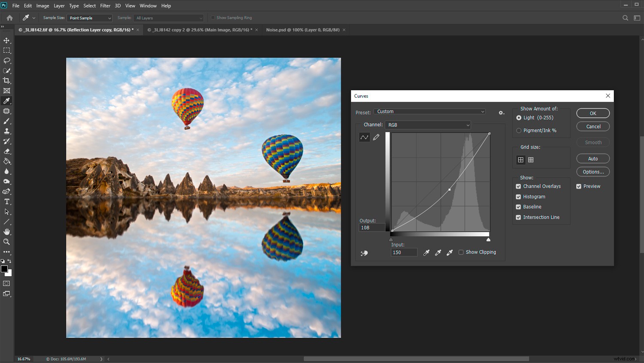
Task: Select the Move tool
Action: click(x=6, y=40)
